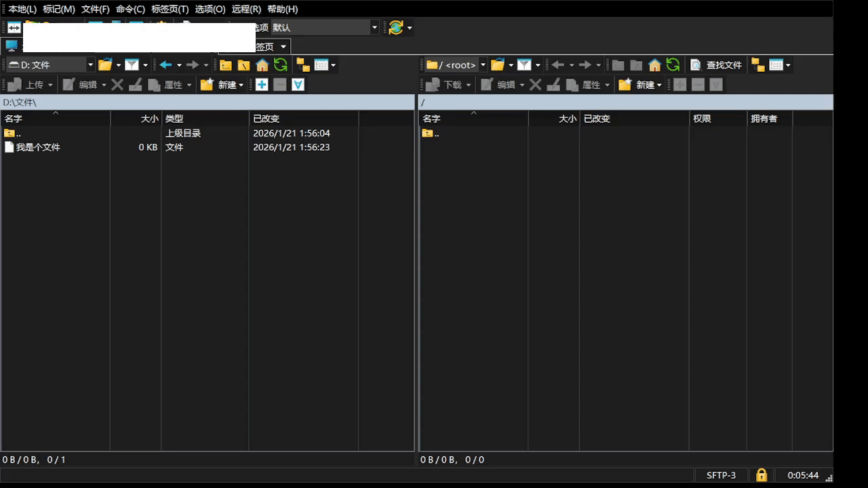Toggle the local directory tree view
Screen dimensions: 868x488
(302, 65)
